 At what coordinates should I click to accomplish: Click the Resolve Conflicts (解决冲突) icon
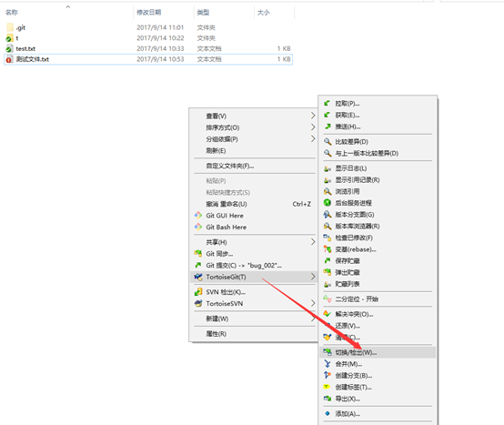(327, 314)
